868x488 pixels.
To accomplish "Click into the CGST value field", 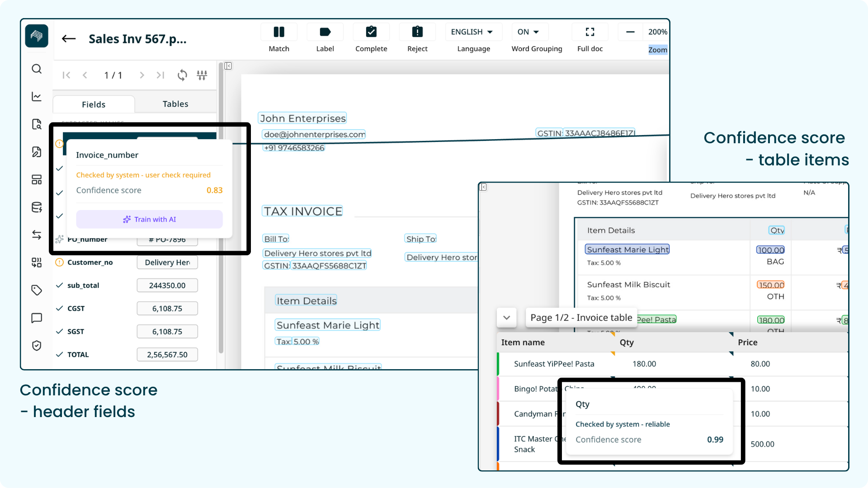I will (167, 309).
